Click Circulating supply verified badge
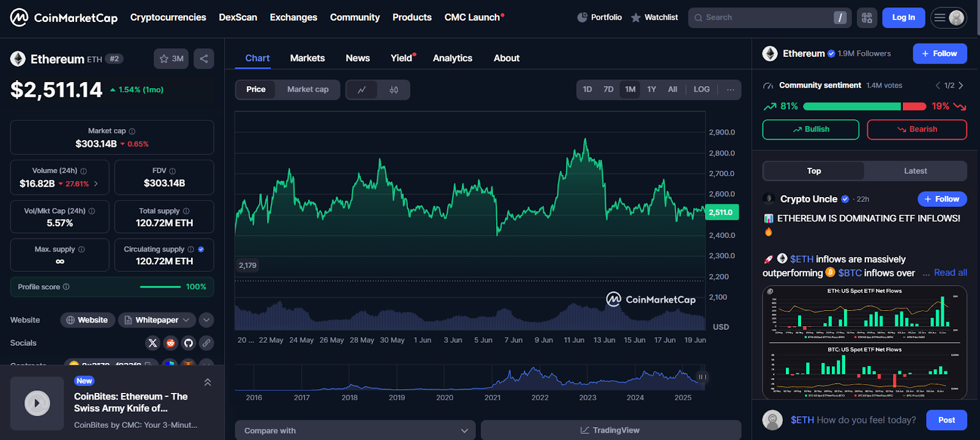The height and width of the screenshot is (440, 980). click(201, 249)
